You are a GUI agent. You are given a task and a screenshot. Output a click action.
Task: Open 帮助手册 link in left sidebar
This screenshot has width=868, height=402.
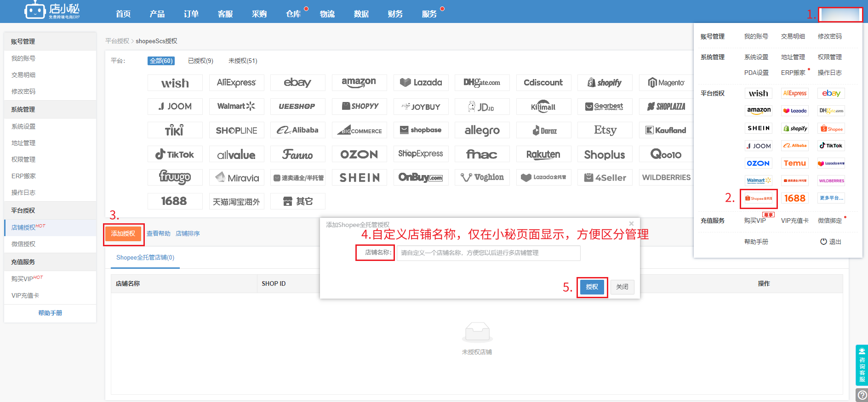50,313
